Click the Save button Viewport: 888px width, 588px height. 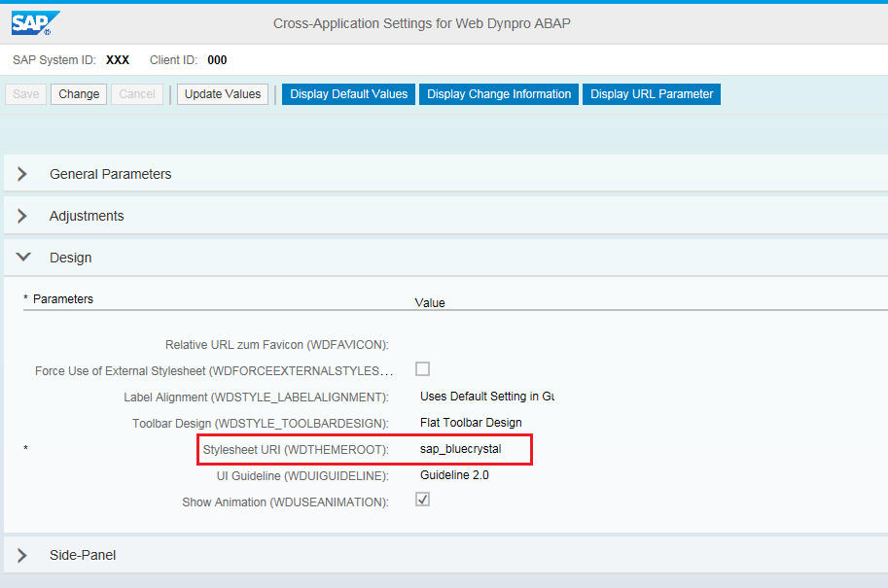(26, 94)
